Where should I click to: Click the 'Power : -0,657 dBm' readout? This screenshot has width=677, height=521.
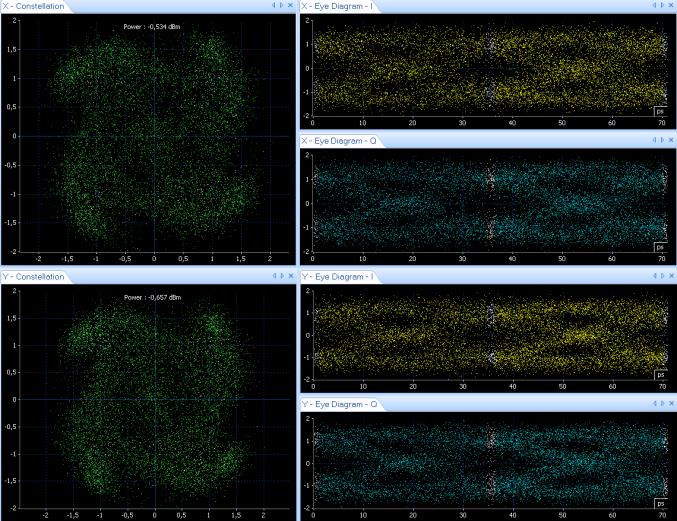coord(152,297)
